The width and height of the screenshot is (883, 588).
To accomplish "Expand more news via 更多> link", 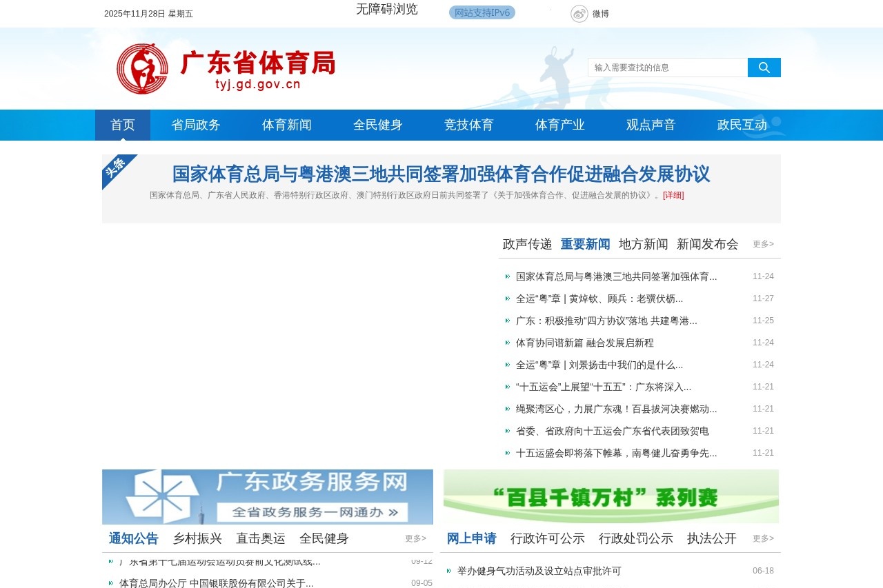I will click(x=762, y=244).
